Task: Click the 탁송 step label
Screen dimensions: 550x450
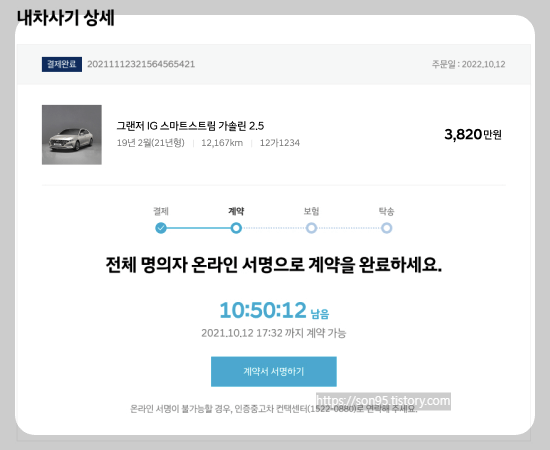Action: click(x=387, y=211)
